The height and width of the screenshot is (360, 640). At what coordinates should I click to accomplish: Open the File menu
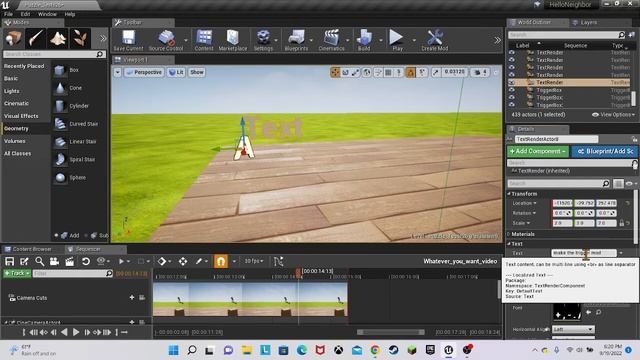[x=8, y=14]
